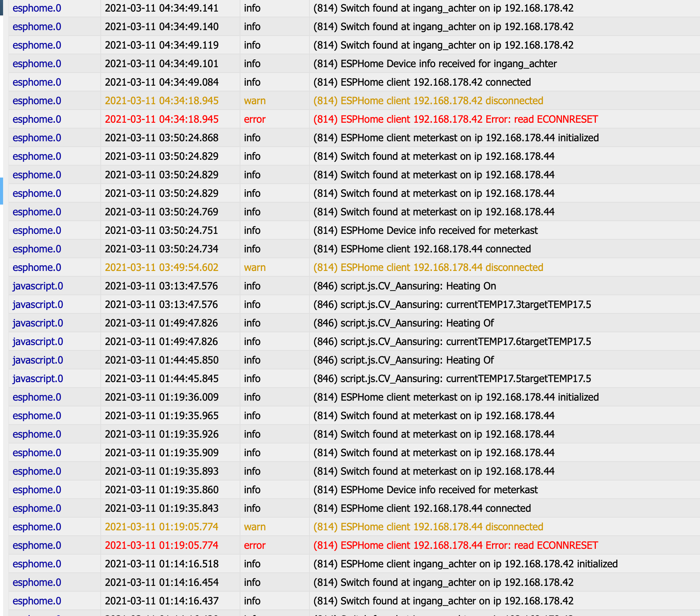Click warn level at 01:19:05.774
The width and height of the screenshot is (700, 616).
coord(255,527)
